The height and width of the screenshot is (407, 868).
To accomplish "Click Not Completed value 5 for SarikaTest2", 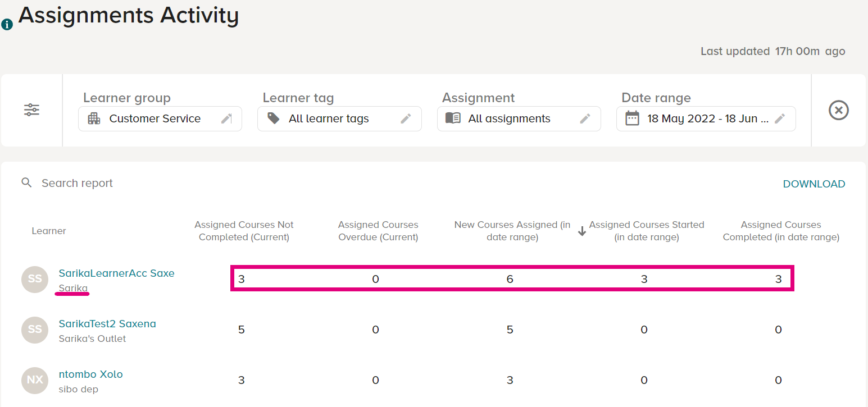I will point(242,330).
